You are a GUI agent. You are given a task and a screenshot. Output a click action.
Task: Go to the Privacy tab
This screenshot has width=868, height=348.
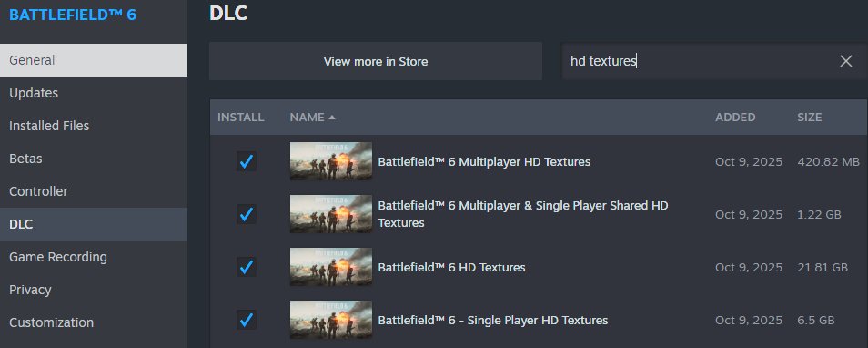click(94, 290)
